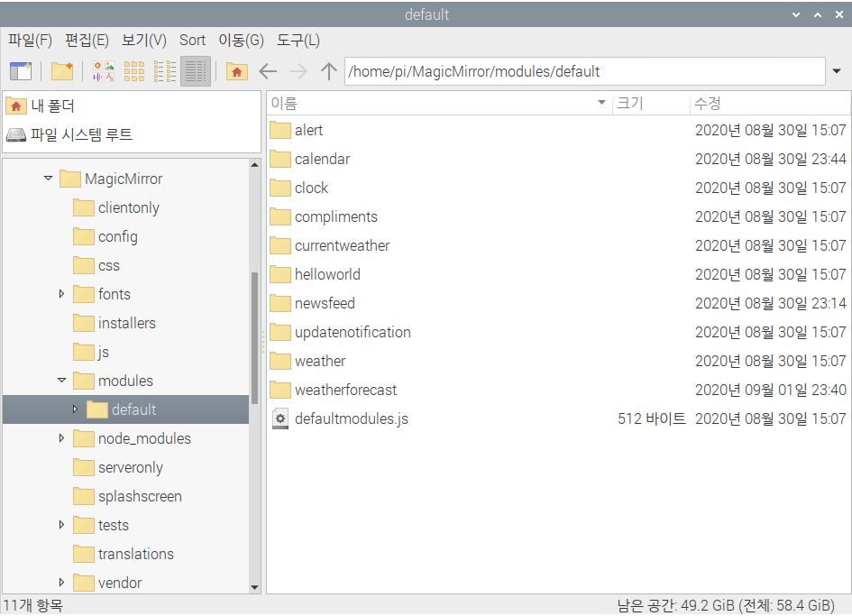This screenshot has width=852, height=616.
Task: Go to home folder using toolbar icon
Action: [x=237, y=71]
